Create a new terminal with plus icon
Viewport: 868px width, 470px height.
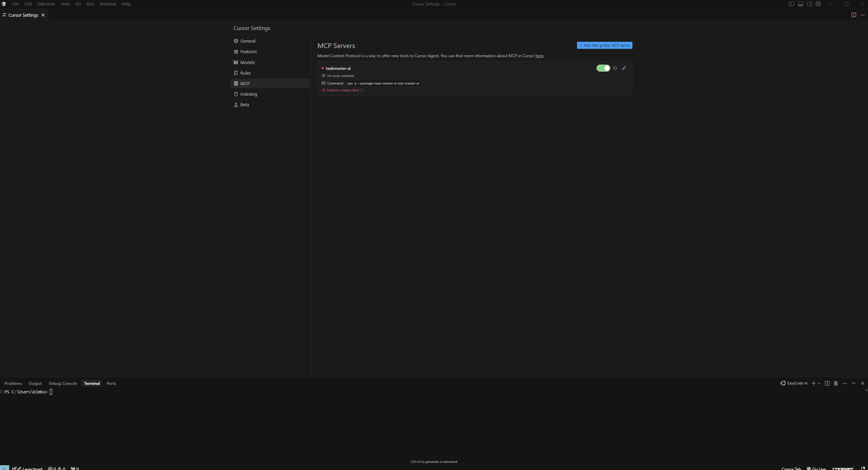[813, 383]
